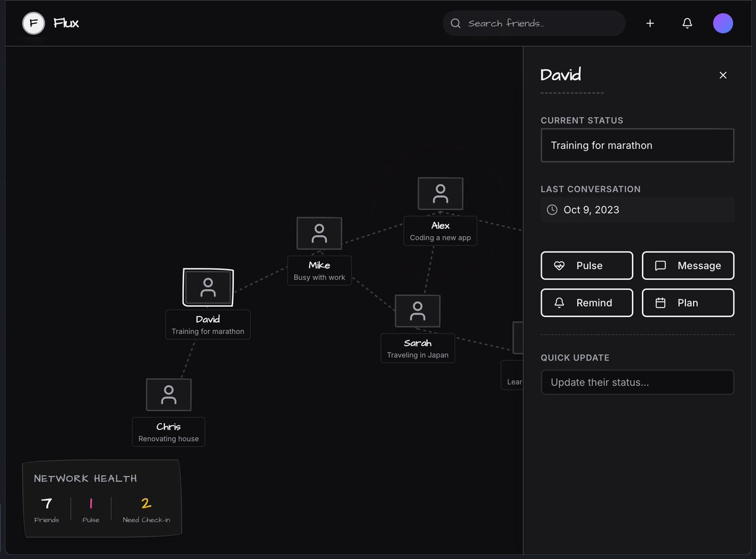Click the search magnifier icon

tap(455, 23)
